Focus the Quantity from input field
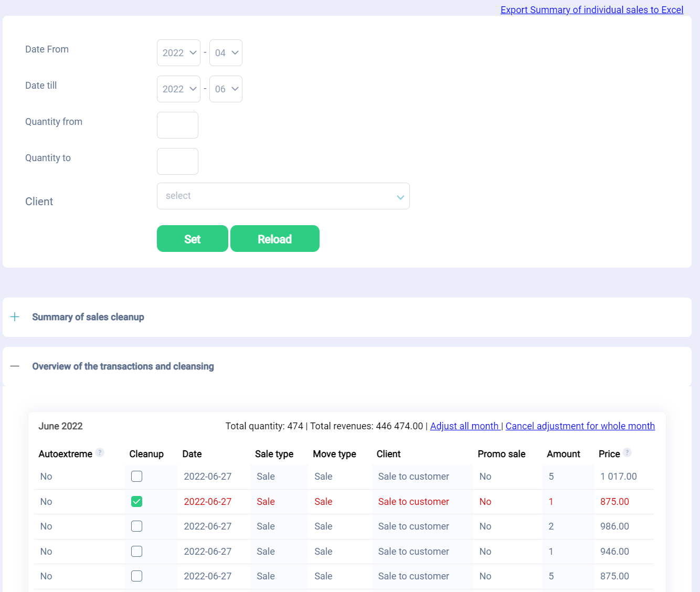Viewport: 700px width, 592px height. pyautogui.click(x=177, y=125)
